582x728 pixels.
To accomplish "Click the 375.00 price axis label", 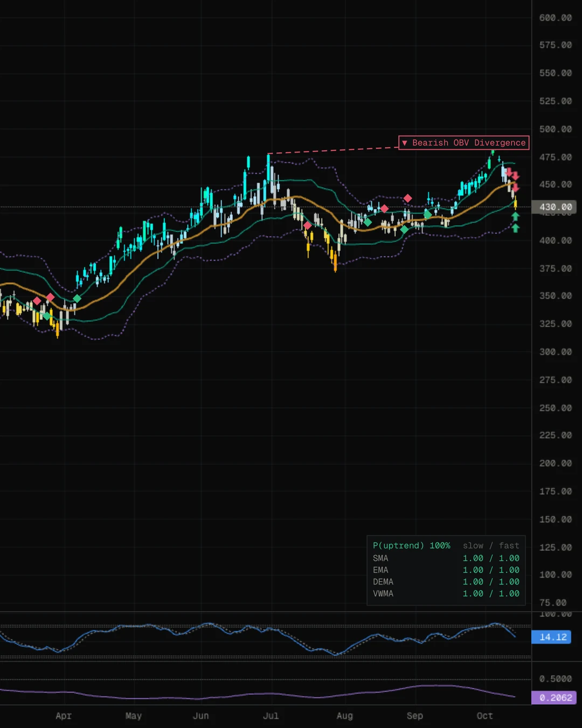I will coord(556,269).
